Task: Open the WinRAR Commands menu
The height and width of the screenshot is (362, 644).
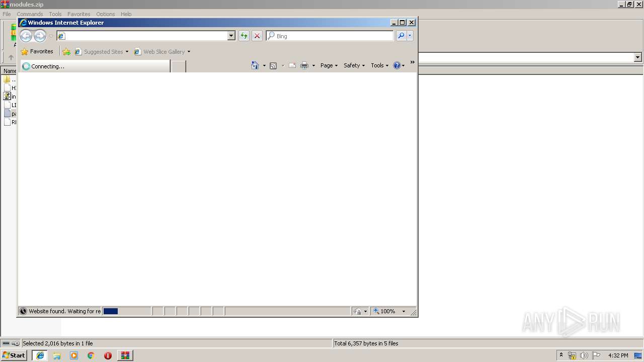Action: (30, 14)
